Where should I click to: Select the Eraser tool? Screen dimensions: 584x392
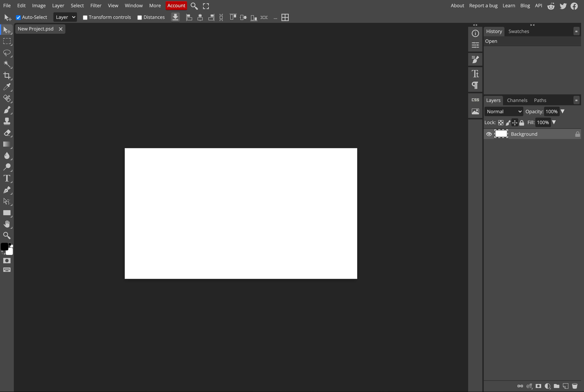[x=7, y=133]
